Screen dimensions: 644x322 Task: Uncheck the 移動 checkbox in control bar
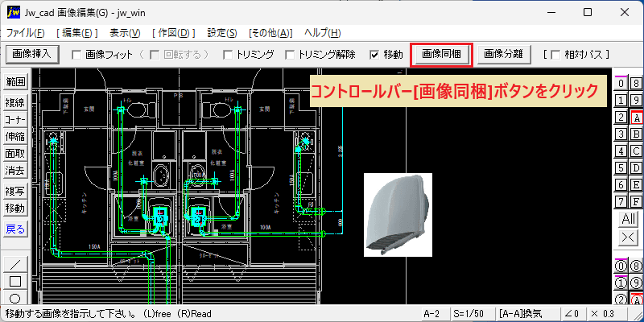(374, 55)
